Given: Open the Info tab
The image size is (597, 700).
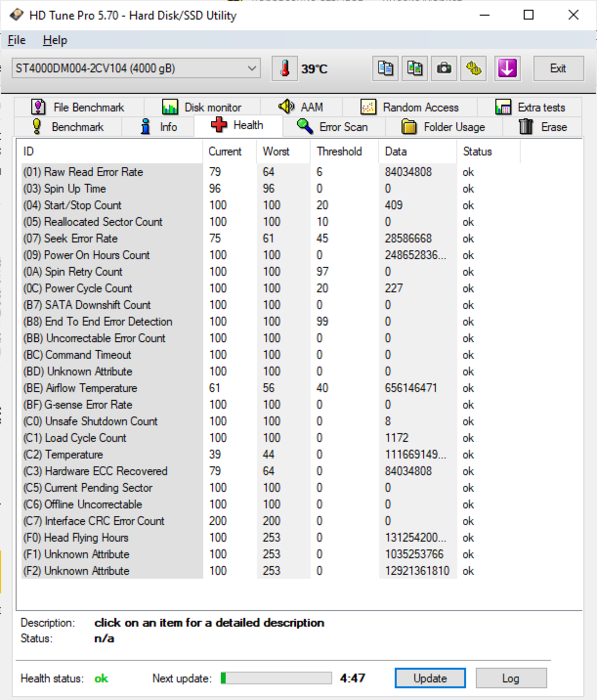Looking at the screenshot, I should coord(158,127).
